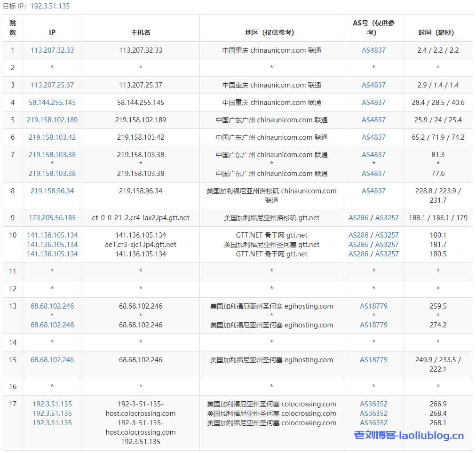
Task: Click the 地区（仅供参考）column header
Action: click(x=271, y=32)
